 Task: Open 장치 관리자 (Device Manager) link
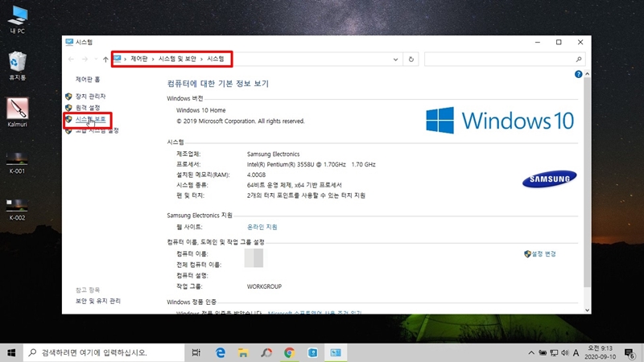(x=90, y=96)
